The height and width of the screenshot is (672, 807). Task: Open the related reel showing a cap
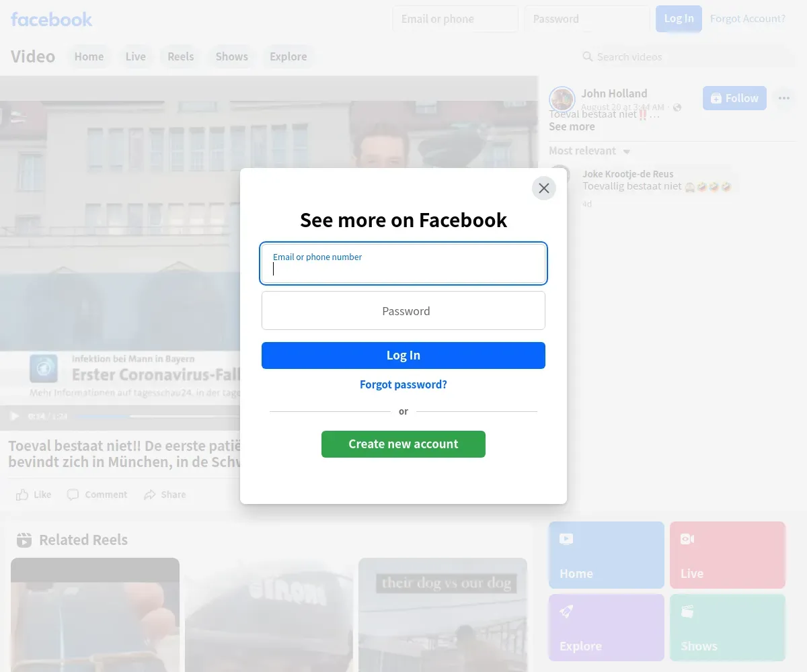point(269,615)
